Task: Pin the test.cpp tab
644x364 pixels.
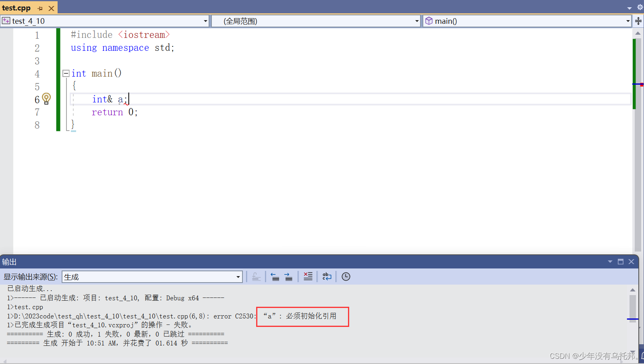Action: (x=40, y=8)
